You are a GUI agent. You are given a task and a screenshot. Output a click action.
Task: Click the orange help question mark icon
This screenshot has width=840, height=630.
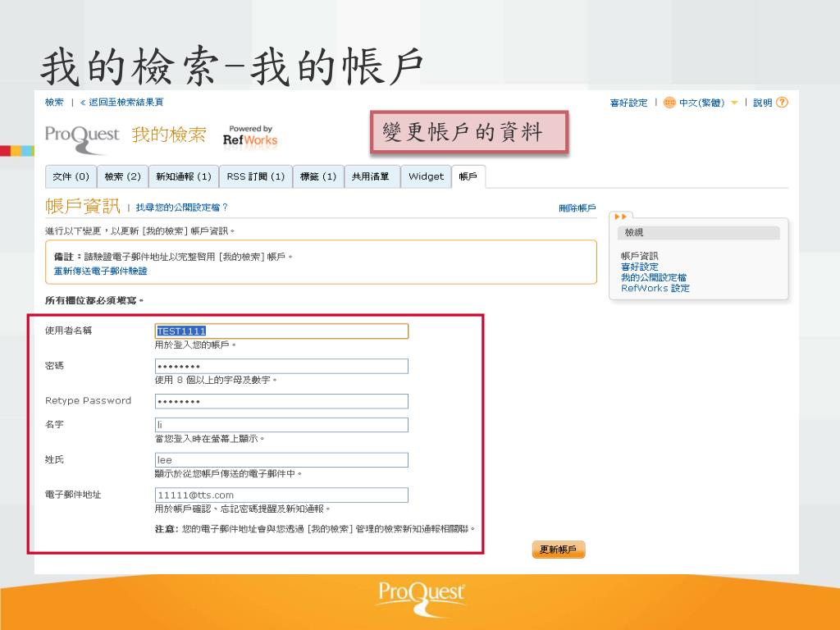coord(782,103)
